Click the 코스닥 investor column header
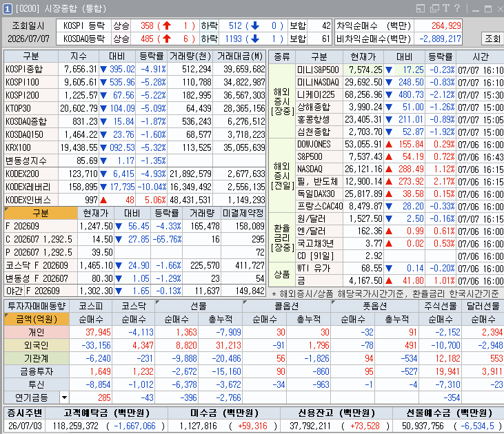 [134, 306]
